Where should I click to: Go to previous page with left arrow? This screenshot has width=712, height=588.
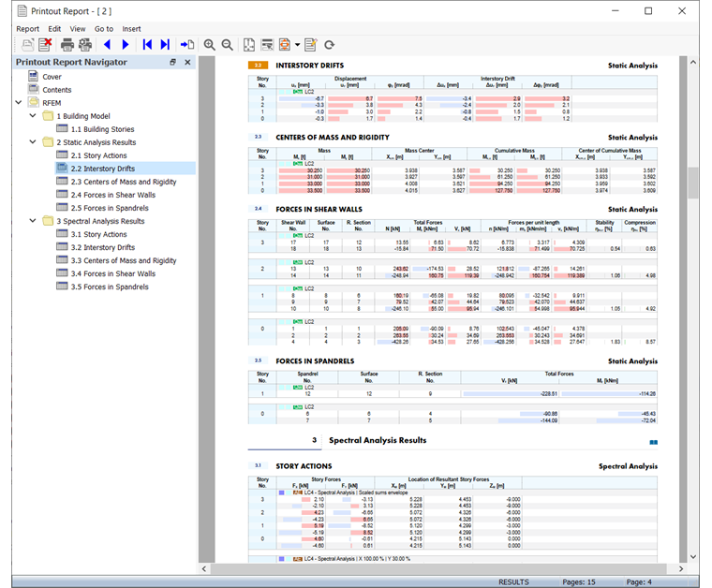[x=107, y=44]
